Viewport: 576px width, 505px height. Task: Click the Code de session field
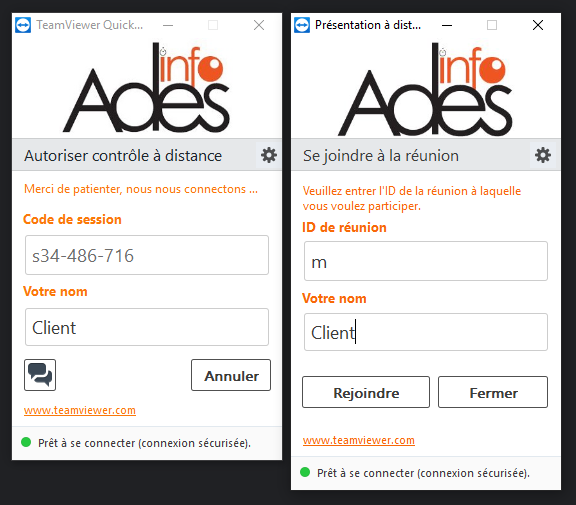[x=147, y=255]
